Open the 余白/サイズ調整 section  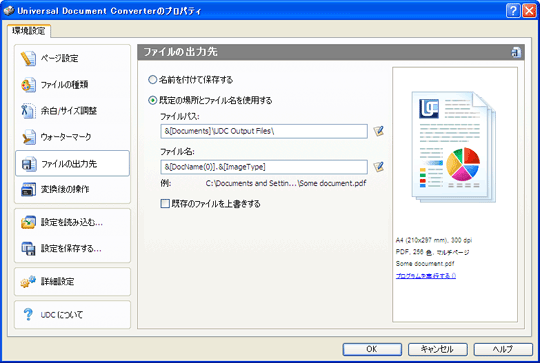point(72,111)
